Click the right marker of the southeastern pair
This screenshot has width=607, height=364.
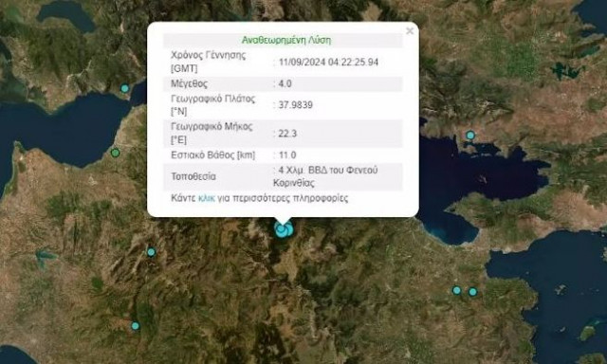pos(472,292)
